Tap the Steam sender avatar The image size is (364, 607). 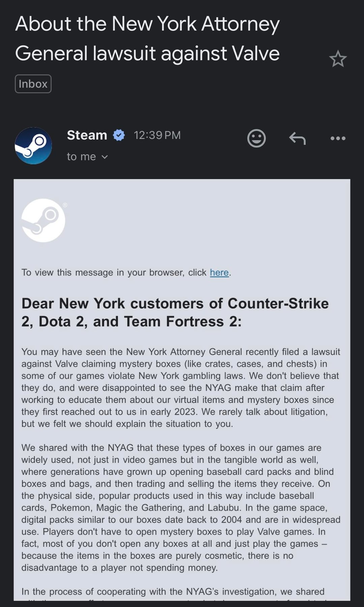pyautogui.click(x=33, y=146)
